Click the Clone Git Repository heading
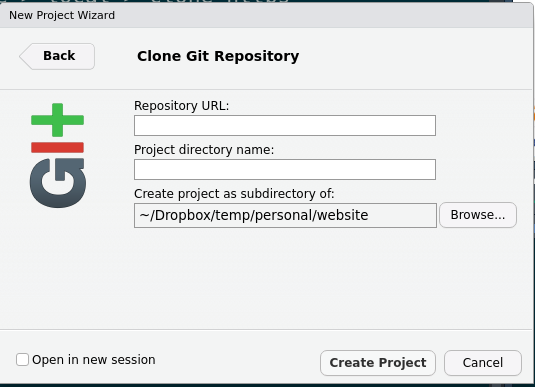 pos(218,56)
